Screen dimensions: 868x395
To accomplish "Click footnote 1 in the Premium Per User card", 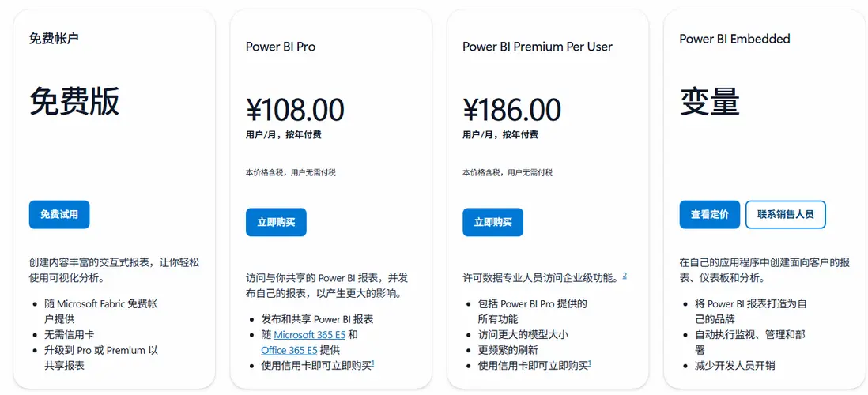I will tap(590, 363).
